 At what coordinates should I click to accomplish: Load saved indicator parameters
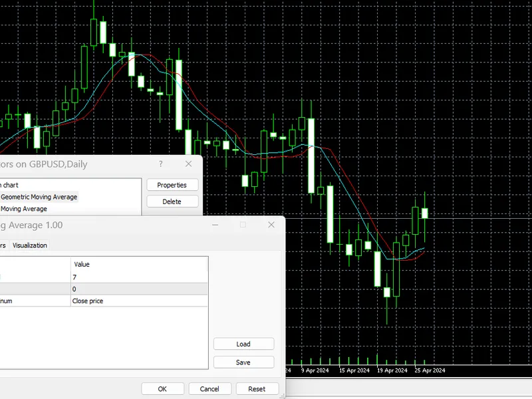(x=243, y=344)
